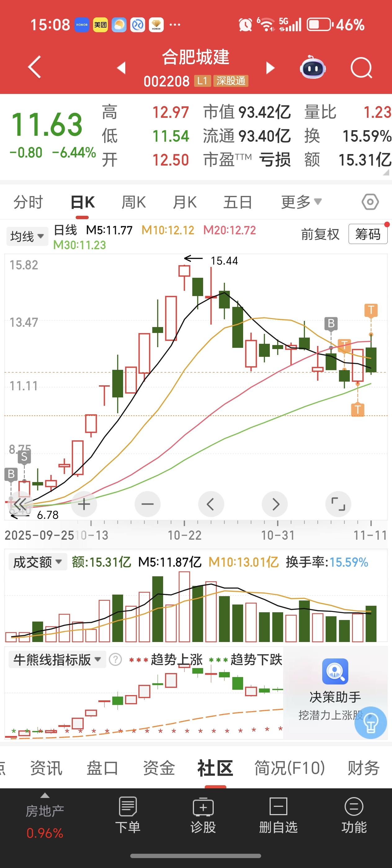Tap the 0.96% sector change value

[45, 833]
